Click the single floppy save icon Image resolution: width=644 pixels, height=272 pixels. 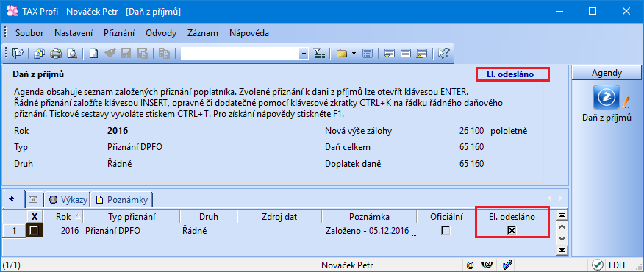(x=125, y=54)
